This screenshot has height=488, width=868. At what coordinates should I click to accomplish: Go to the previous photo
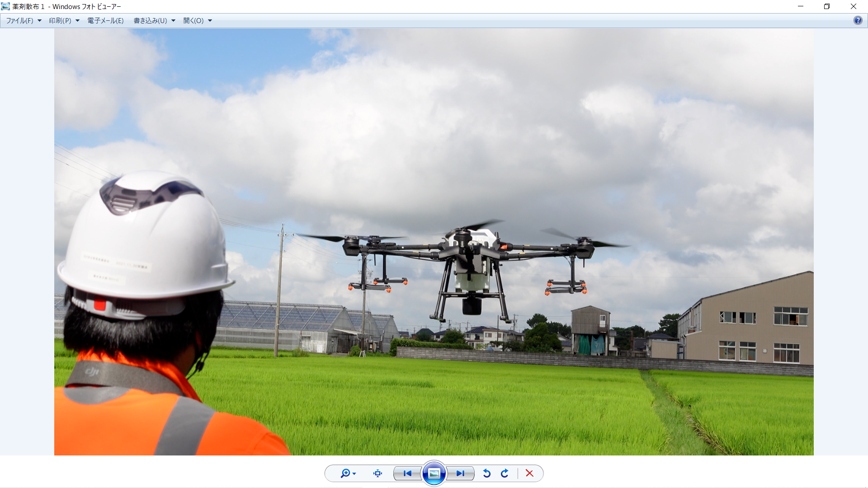click(407, 473)
